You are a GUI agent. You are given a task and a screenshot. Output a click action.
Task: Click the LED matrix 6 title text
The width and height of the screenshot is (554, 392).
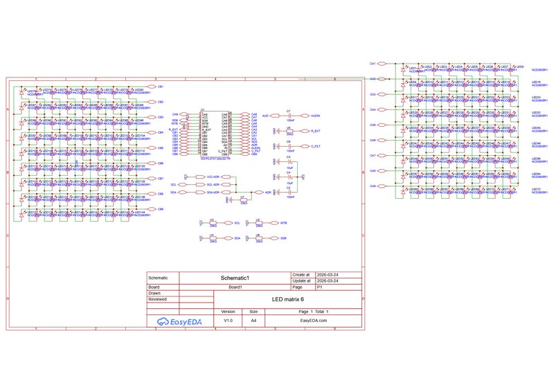[287, 299]
